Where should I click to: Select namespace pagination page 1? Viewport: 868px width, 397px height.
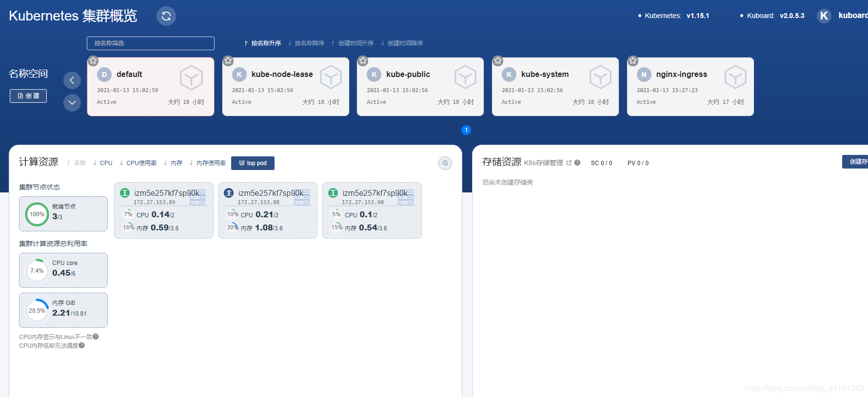pos(466,130)
